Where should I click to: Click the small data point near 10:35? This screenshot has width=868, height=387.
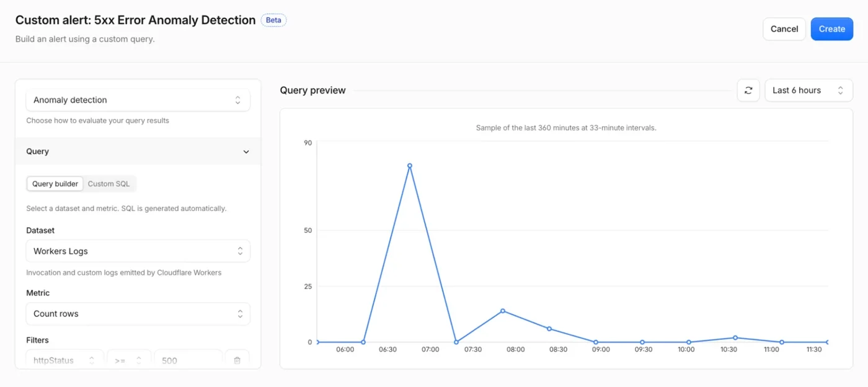pyautogui.click(x=735, y=338)
